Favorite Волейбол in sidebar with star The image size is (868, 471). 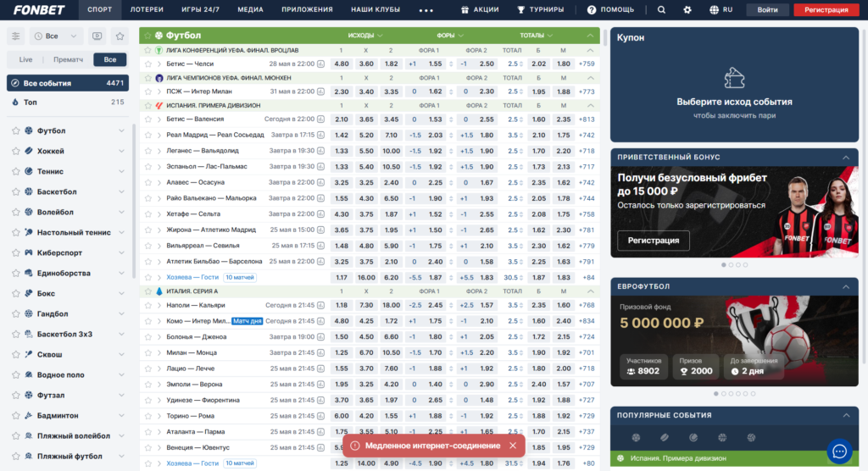pyautogui.click(x=15, y=212)
